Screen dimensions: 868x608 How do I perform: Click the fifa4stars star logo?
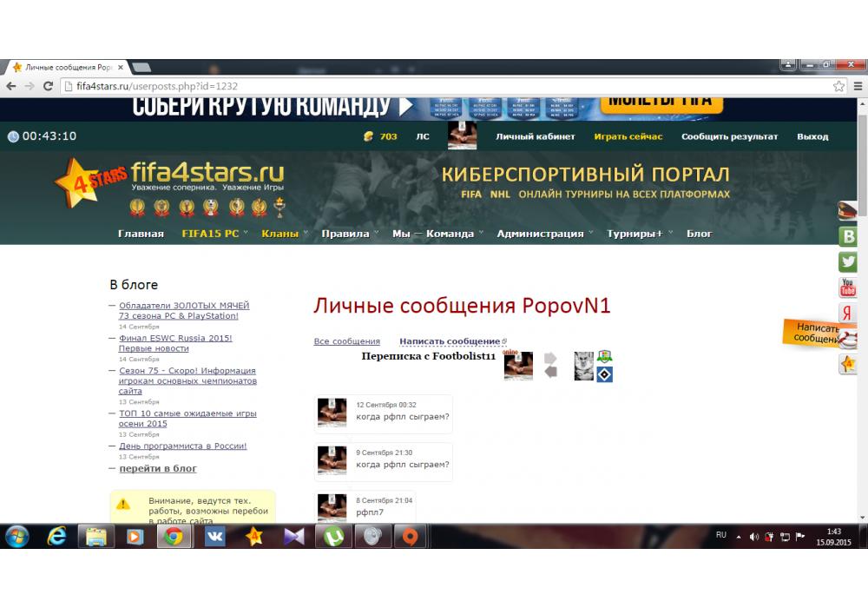point(88,181)
